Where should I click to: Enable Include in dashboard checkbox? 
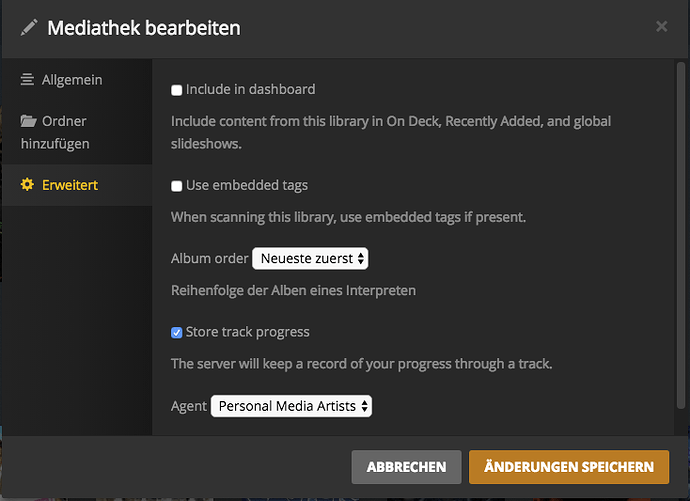177,90
